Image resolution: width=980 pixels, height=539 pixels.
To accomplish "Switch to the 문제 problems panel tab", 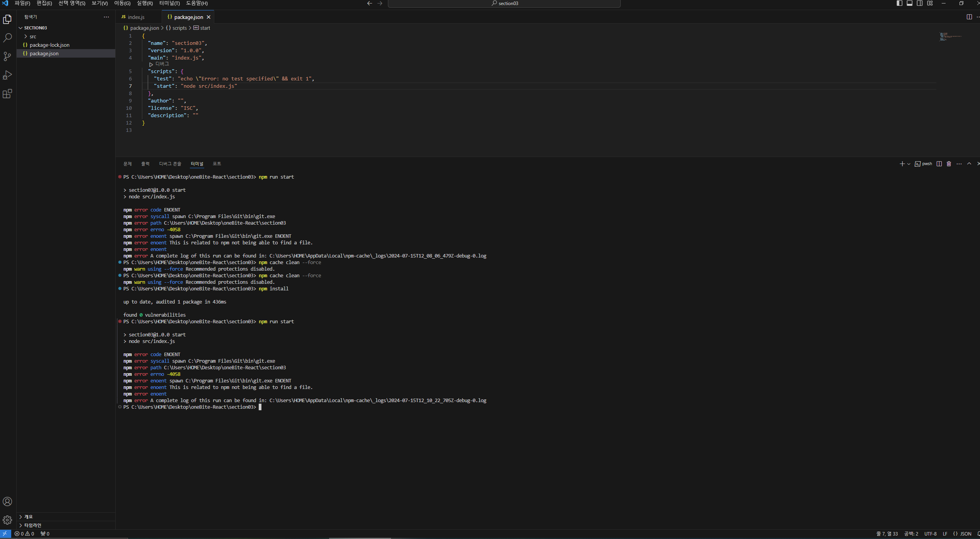I will 128,164.
